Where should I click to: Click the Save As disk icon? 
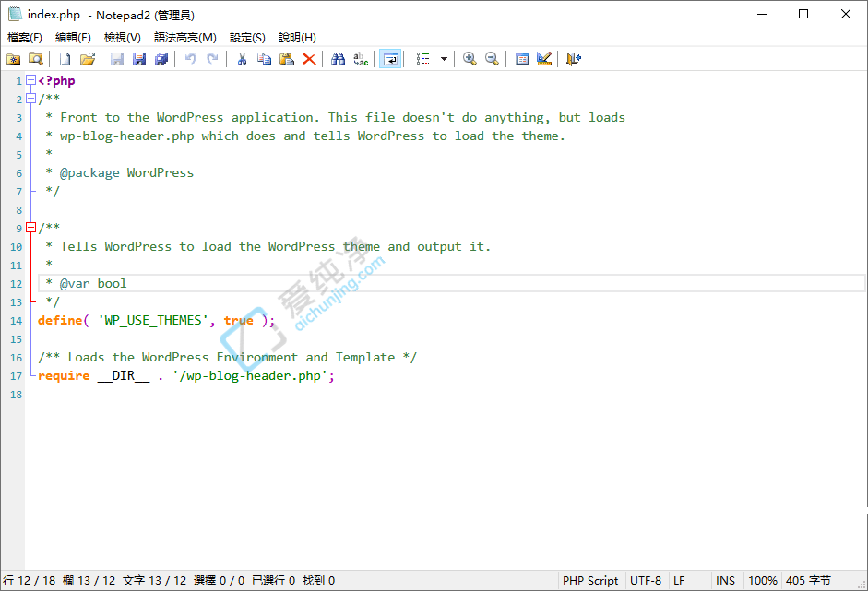click(139, 59)
